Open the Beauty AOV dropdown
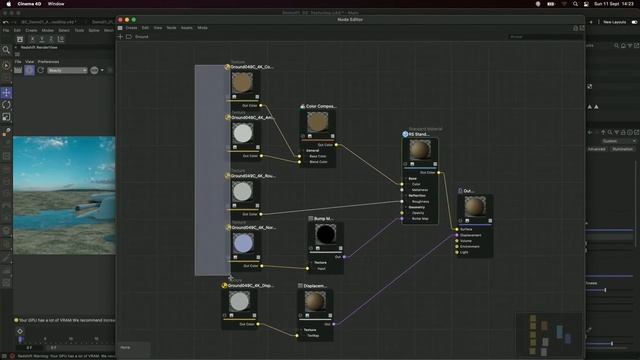Image resolution: width=640 pixels, height=360 pixels. [67, 70]
